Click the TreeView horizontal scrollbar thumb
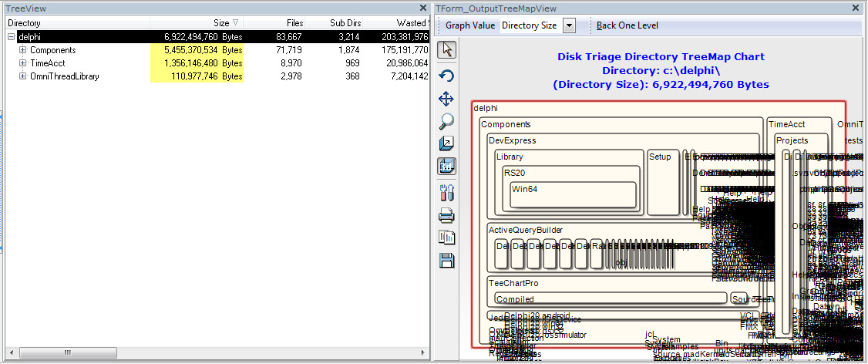 68,352
